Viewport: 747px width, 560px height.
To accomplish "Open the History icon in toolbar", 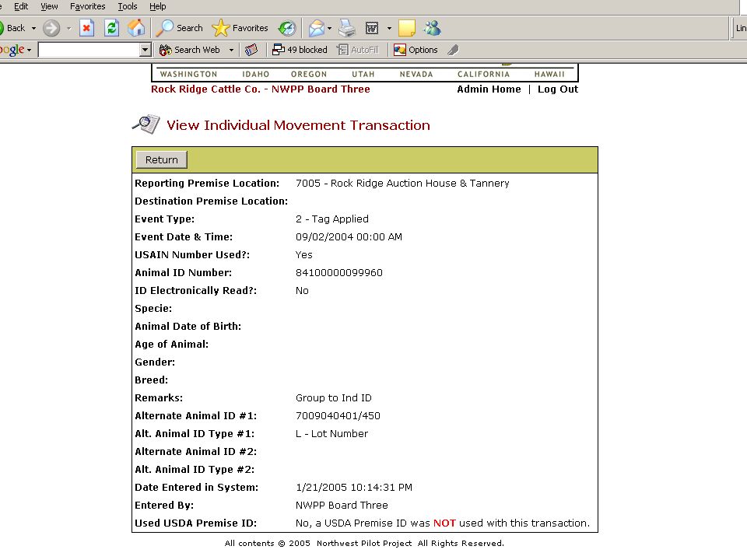I will 287,28.
